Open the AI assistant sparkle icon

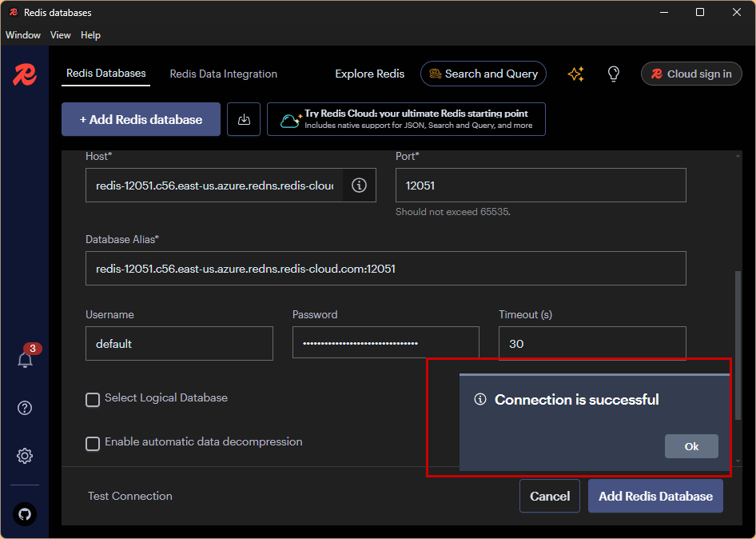tap(575, 74)
